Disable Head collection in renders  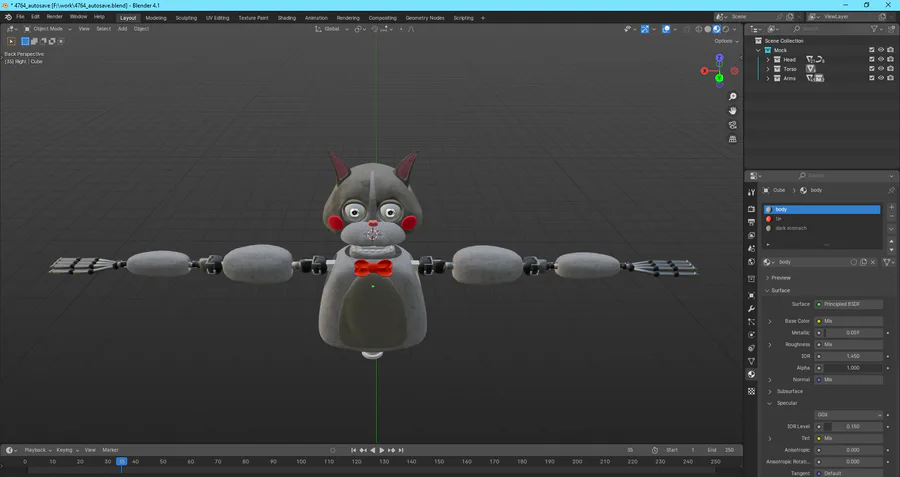tap(890, 59)
